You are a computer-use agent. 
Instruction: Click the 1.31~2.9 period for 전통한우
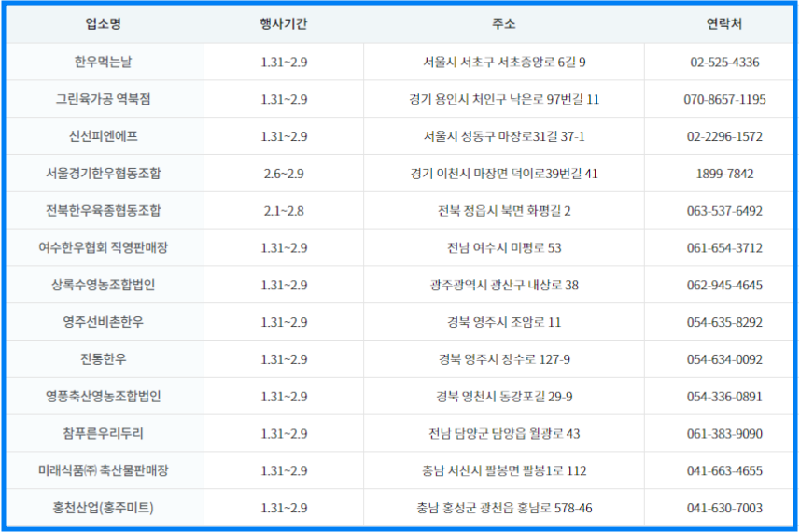(x=284, y=359)
